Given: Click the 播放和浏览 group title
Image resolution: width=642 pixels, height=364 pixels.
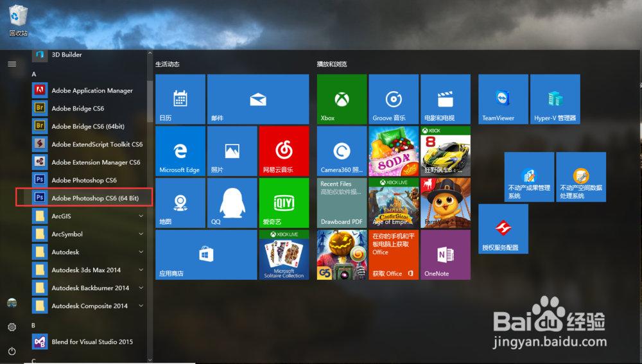Looking at the screenshot, I should [332, 64].
